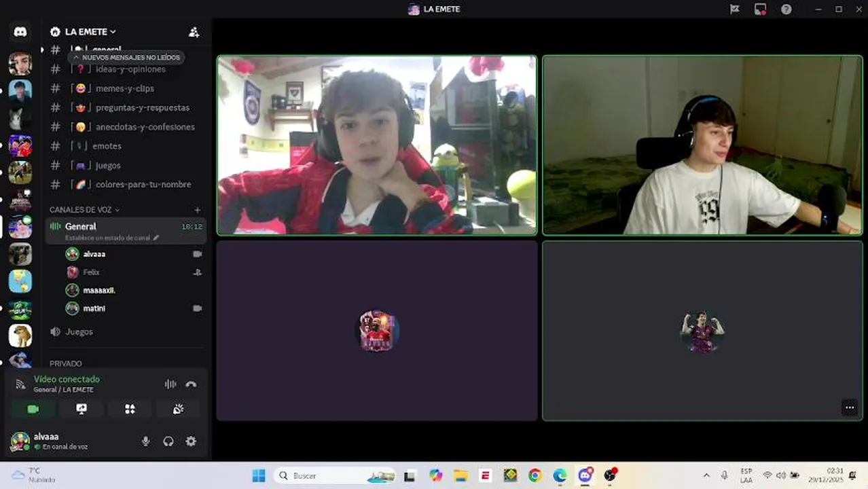Select user matini in the voice list
This screenshot has width=868, height=489.
(x=134, y=308)
